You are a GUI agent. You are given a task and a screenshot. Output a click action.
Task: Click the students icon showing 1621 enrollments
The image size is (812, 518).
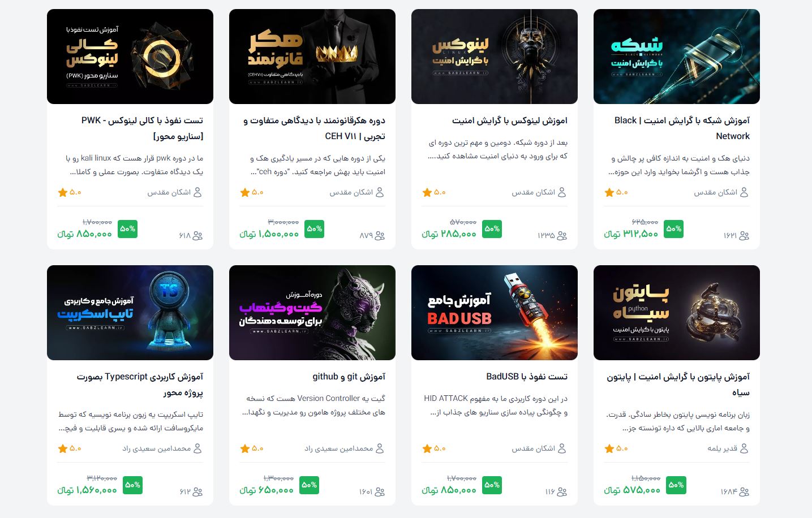coord(745,236)
